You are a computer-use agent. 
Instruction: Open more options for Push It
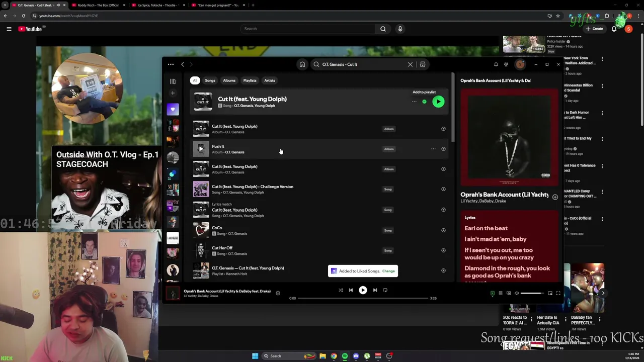point(433,149)
